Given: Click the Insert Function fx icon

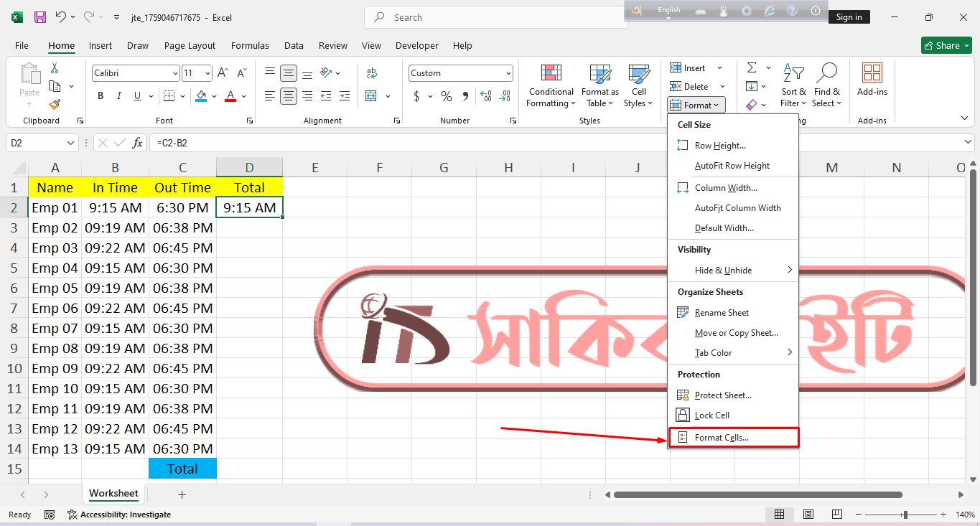Looking at the screenshot, I should pyautogui.click(x=137, y=143).
